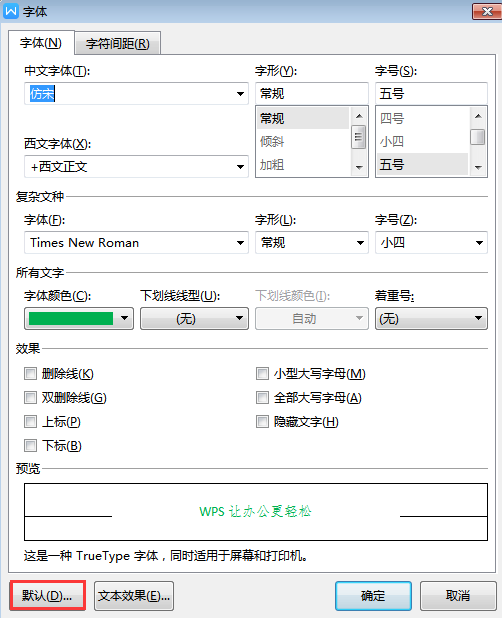Open the 字符间距(R) tab
The image size is (502, 618).
coord(118,43)
